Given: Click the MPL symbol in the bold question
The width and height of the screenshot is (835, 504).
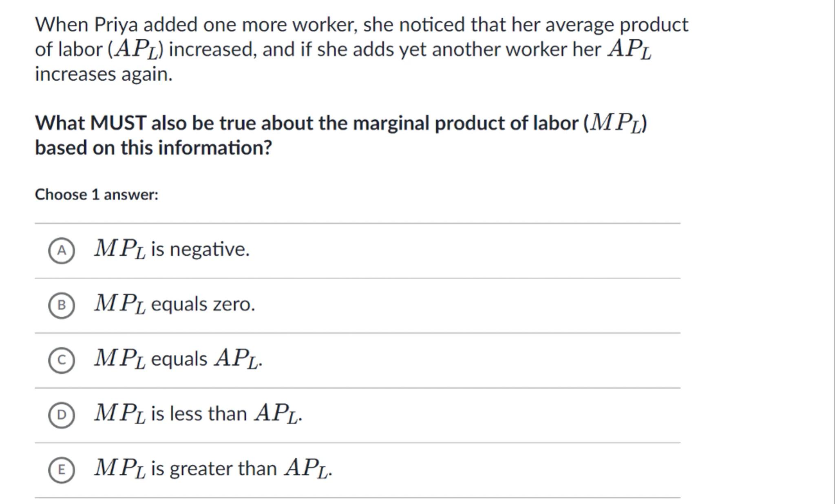Looking at the screenshot, I should 616,123.
